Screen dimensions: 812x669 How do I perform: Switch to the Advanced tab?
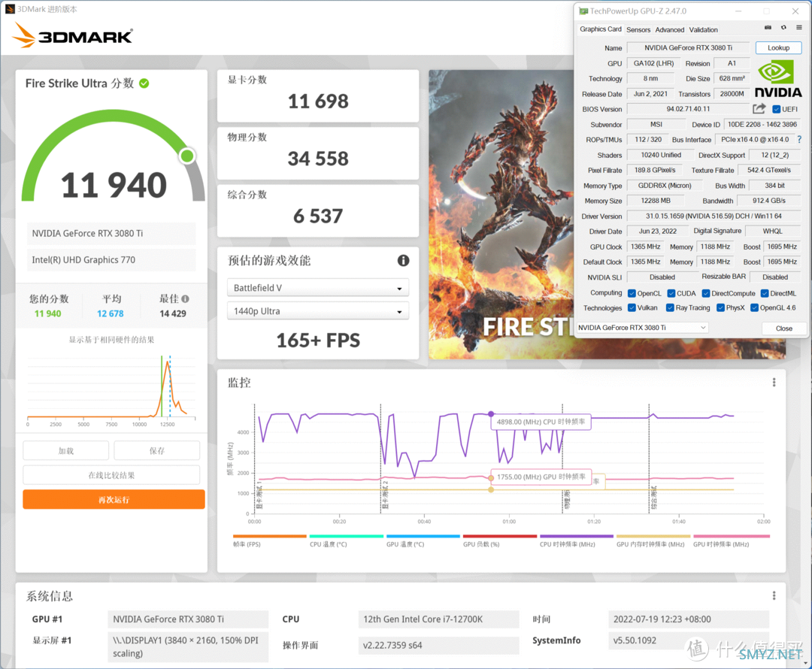pos(670,30)
